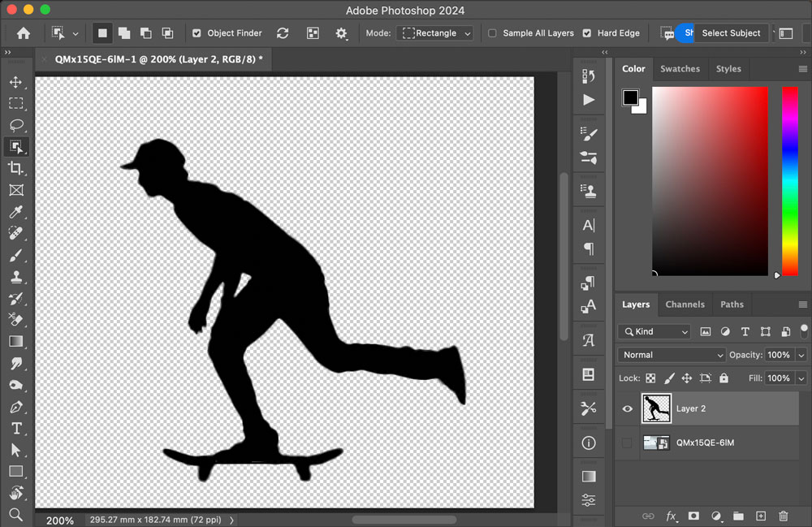Viewport: 812px width, 527px height.
Task: Open the Mode Rectangle dropdown
Action: pyautogui.click(x=435, y=33)
